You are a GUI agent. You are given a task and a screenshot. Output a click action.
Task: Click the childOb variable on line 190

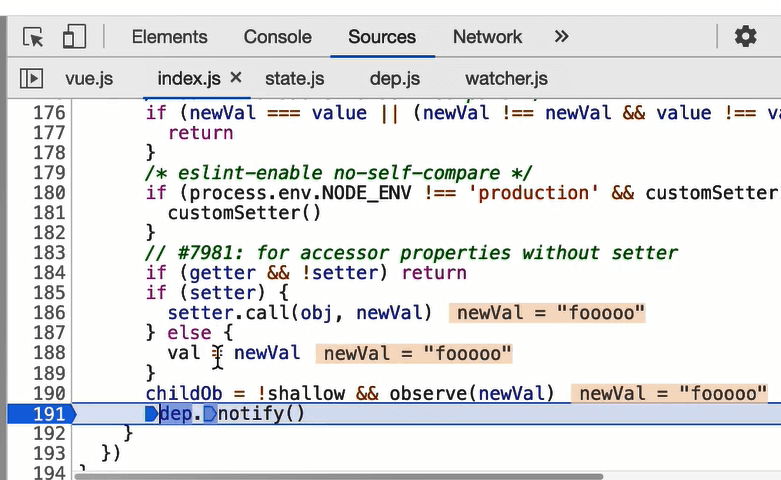pyautogui.click(x=184, y=393)
